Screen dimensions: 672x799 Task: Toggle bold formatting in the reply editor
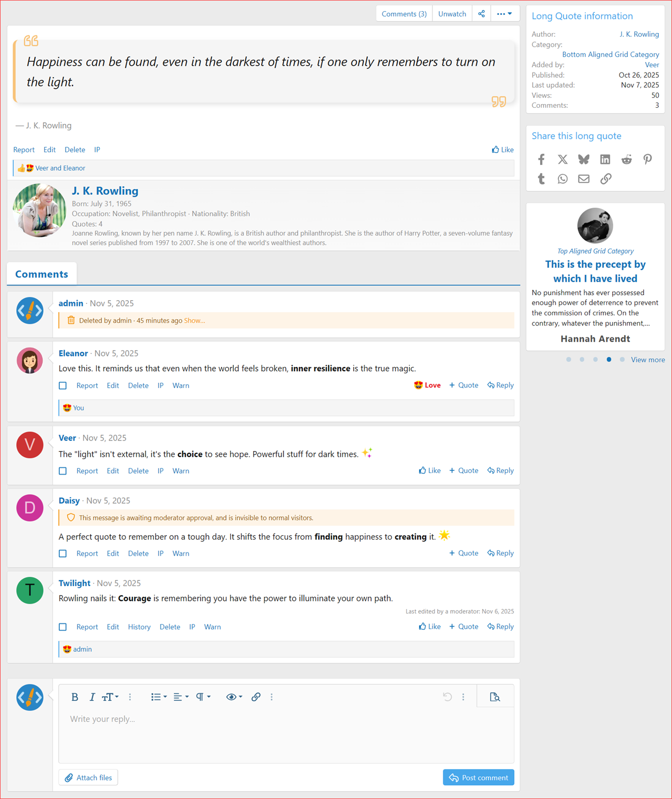[x=75, y=697]
